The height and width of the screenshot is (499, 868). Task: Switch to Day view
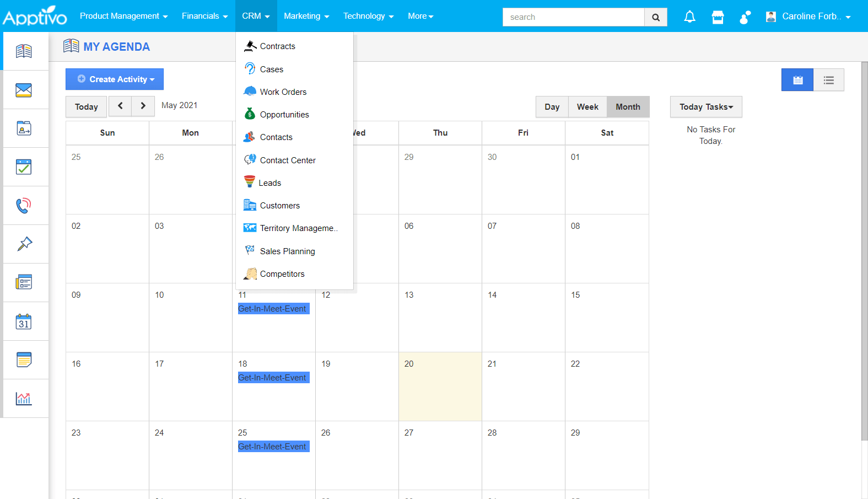[x=552, y=107]
